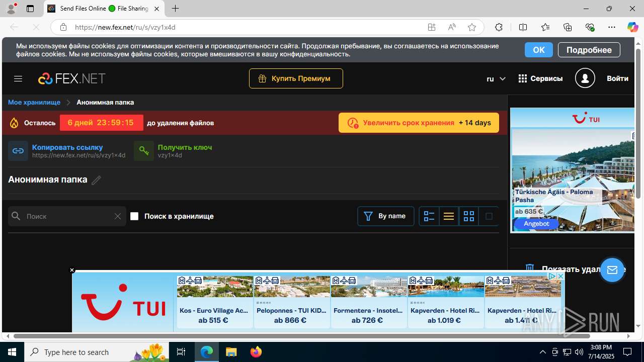Screen dimensions: 644x362
Task: Click 'Получить ключ' link
Action: coord(185,147)
